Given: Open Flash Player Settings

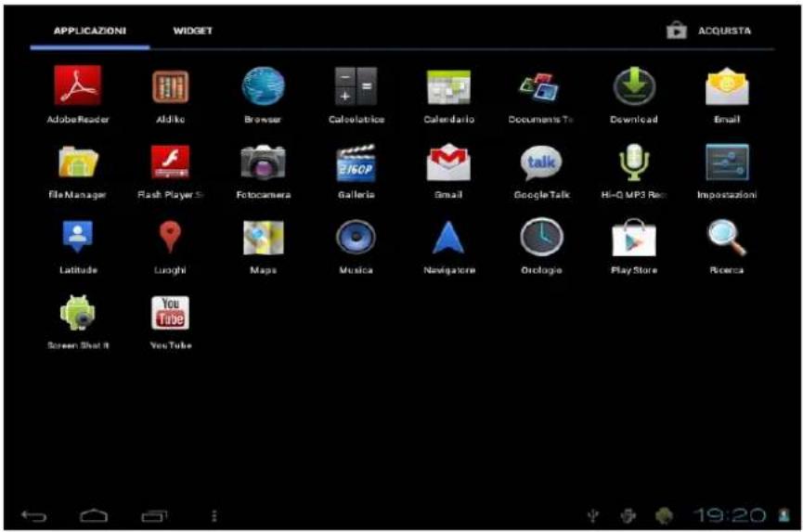Looking at the screenshot, I should point(171,162).
